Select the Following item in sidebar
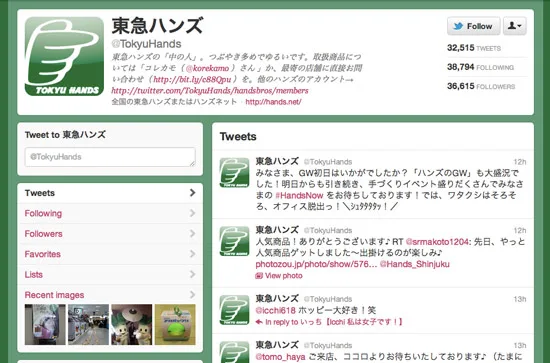Image resolution: width=550 pixels, height=363 pixels. (x=110, y=213)
